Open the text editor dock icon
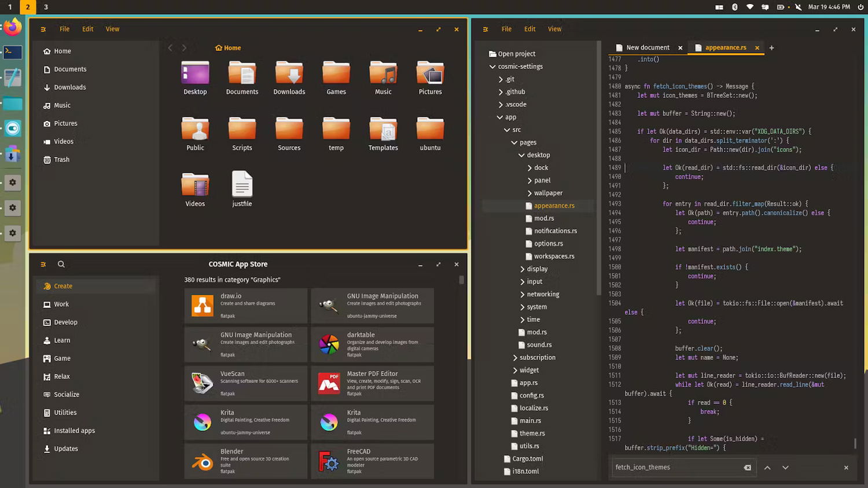The width and height of the screenshot is (868, 488). 12,78
